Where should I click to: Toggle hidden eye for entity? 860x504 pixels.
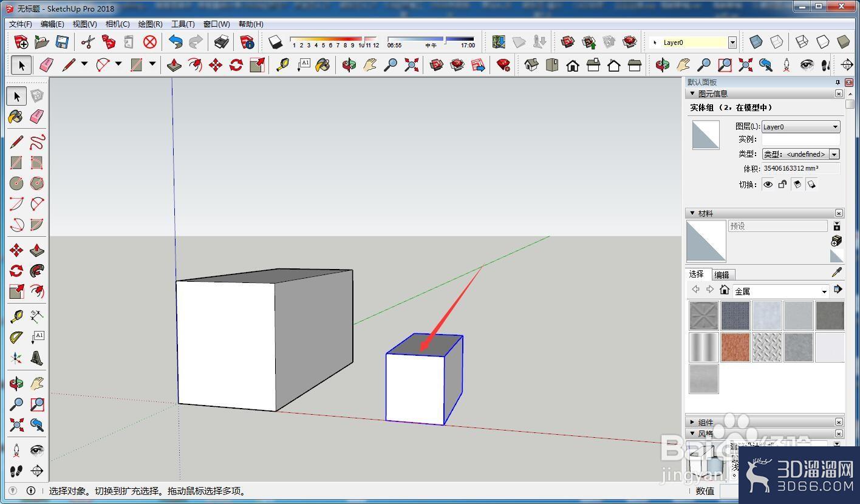(768, 185)
